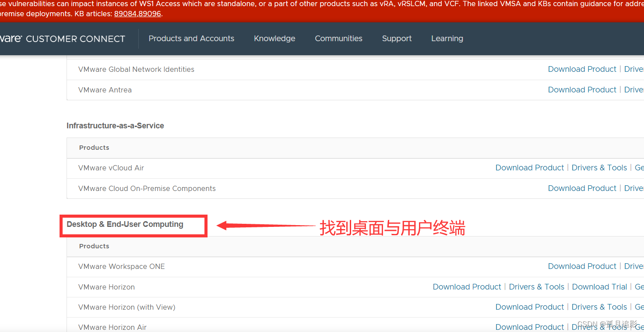
Task: Click the VMware Antrea product name
Action: point(105,90)
